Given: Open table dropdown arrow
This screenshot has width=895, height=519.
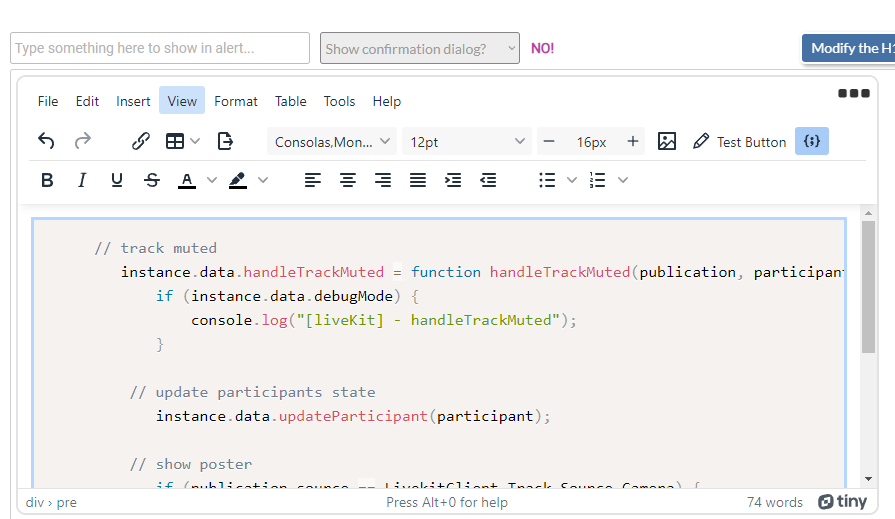Looking at the screenshot, I should tap(195, 140).
